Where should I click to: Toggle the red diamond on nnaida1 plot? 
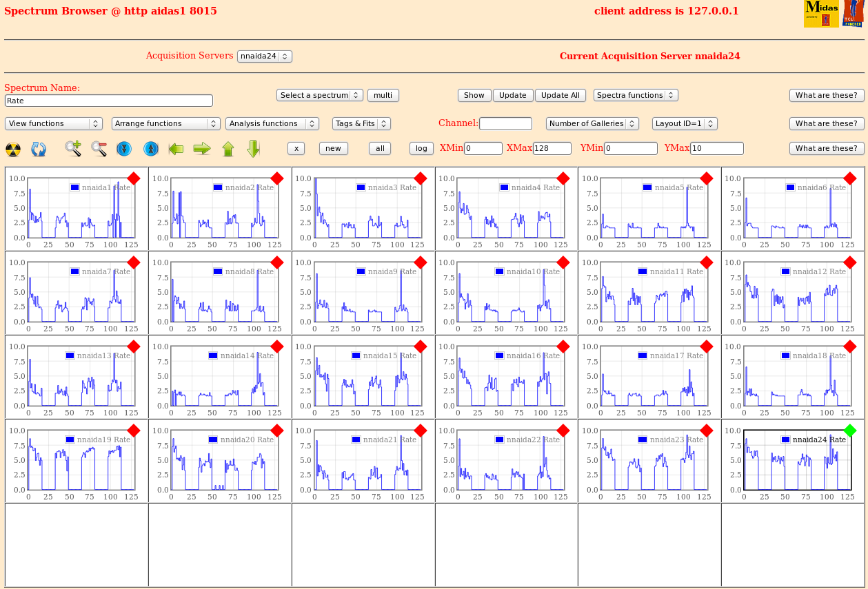click(x=134, y=178)
